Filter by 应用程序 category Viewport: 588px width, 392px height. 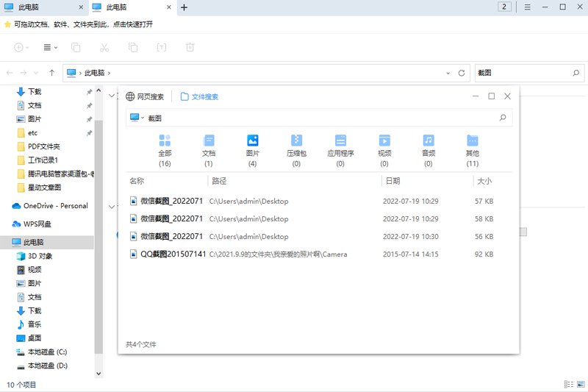(340, 140)
